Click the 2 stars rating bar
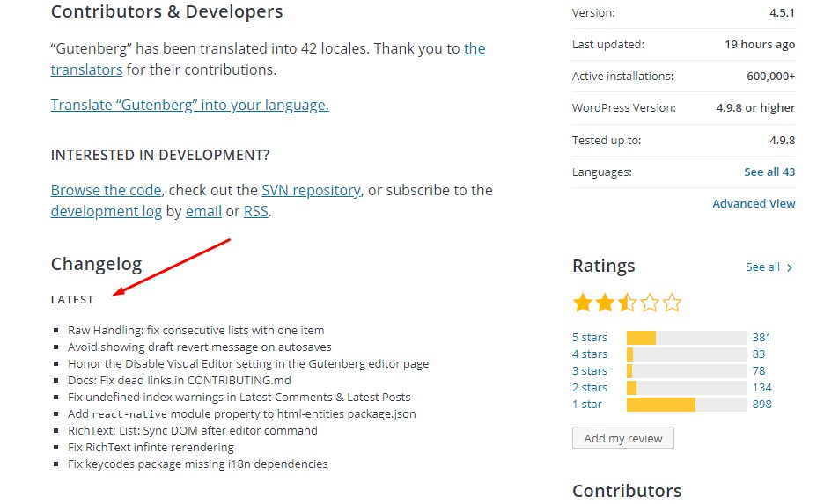 click(x=687, y=388)
